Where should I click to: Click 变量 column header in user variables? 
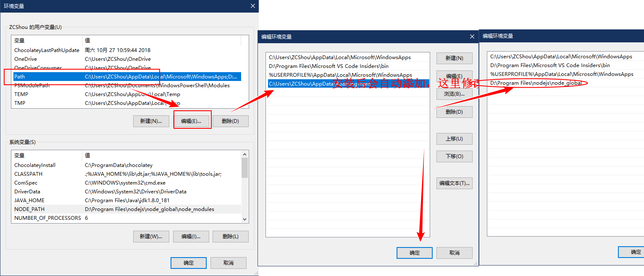pyautogui.click(x=47, y=40)
